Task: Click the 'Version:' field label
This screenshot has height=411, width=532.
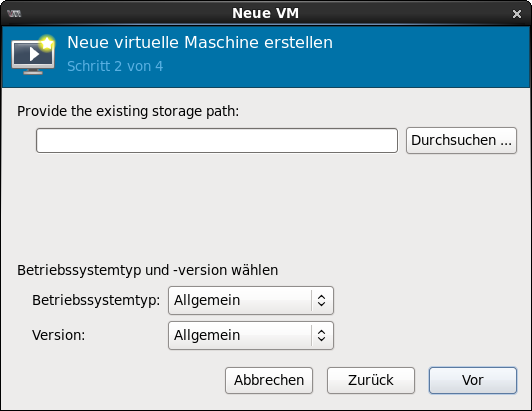Action: pos(59,335)
